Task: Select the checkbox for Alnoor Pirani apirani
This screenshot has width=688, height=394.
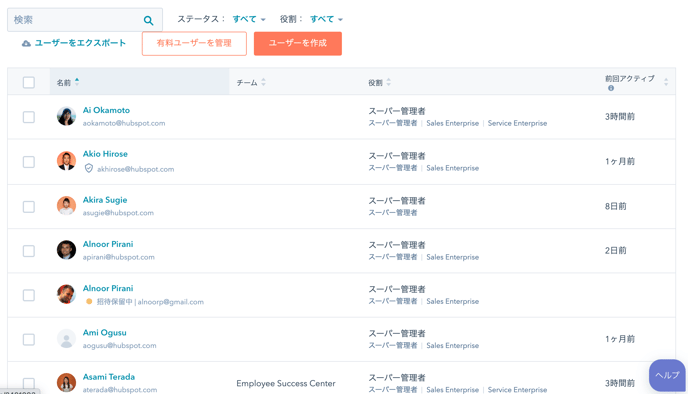Action: (x=29, y=251)
